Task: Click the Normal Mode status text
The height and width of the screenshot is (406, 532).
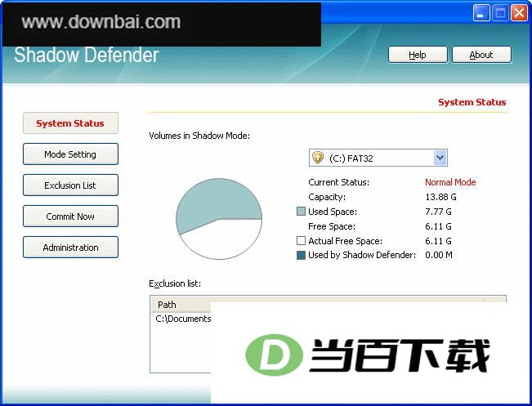Action: pos(450,182)
